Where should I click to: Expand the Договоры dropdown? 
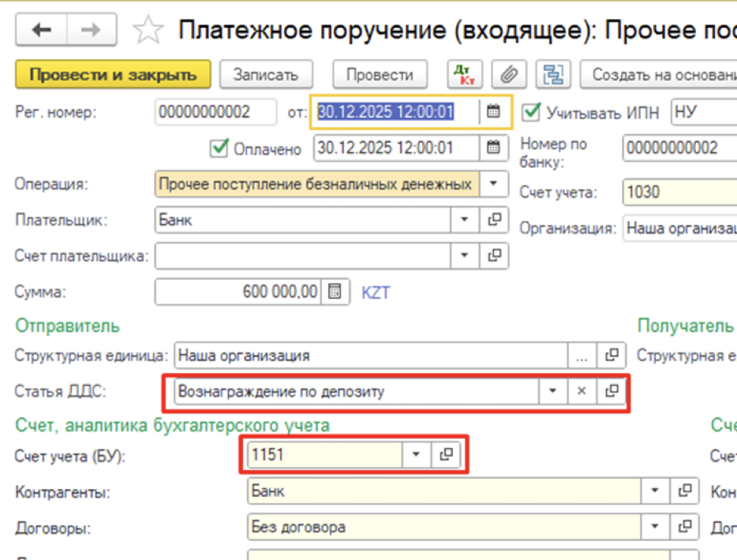[654, 526]
